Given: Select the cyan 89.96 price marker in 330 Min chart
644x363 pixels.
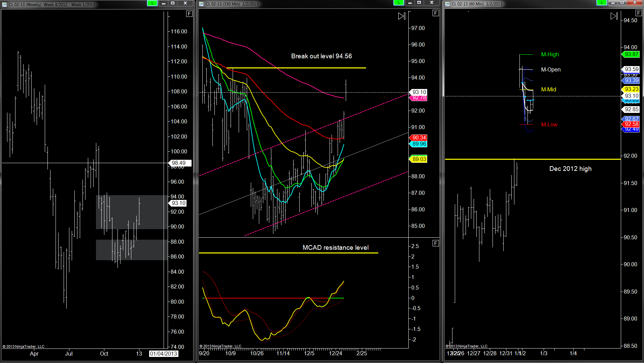Looking at the screenshot, I should (x=418, y=144).
